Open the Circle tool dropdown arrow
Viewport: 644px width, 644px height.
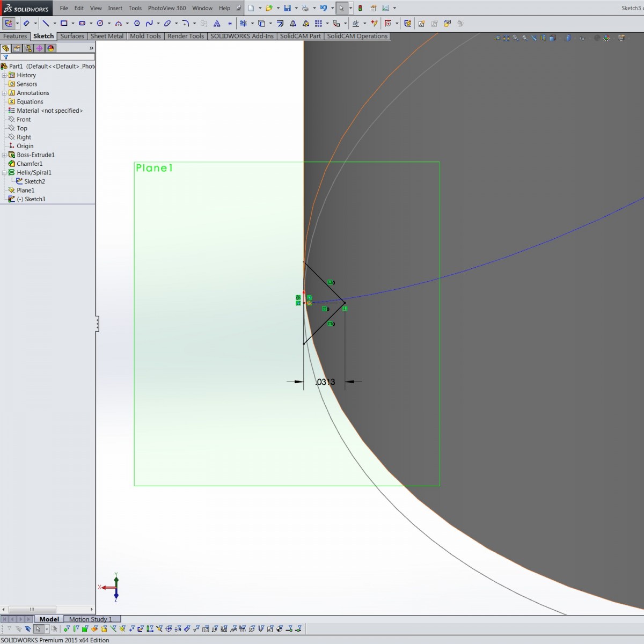click(x=109, y=23)
